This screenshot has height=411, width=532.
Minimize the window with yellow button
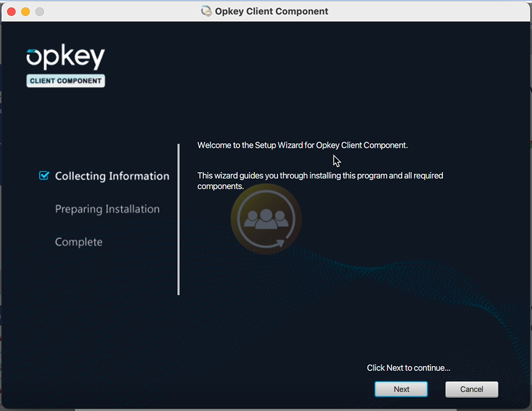[26, 12]
